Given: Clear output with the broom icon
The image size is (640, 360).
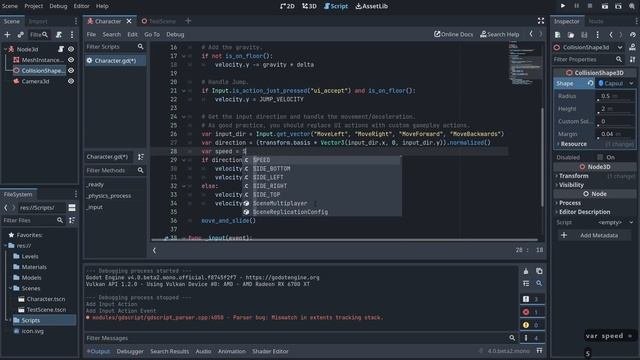Looking at the screenshot, I should [x=526, y=271].
